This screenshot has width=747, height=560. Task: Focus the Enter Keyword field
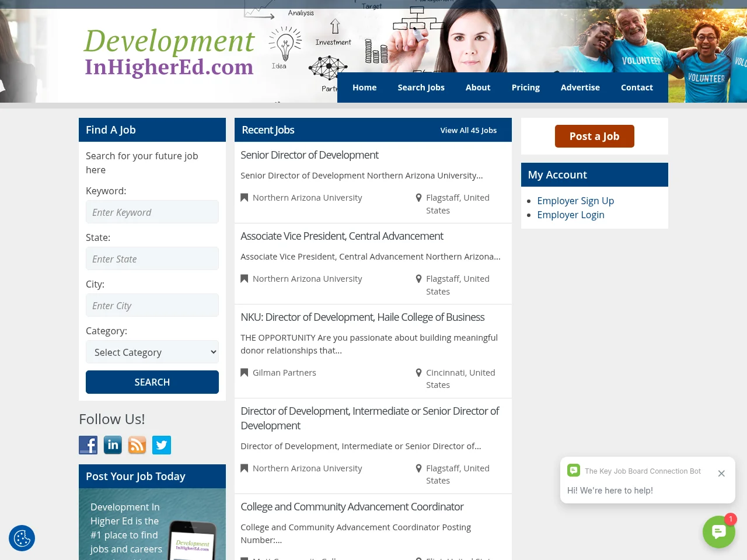point(152,212)
